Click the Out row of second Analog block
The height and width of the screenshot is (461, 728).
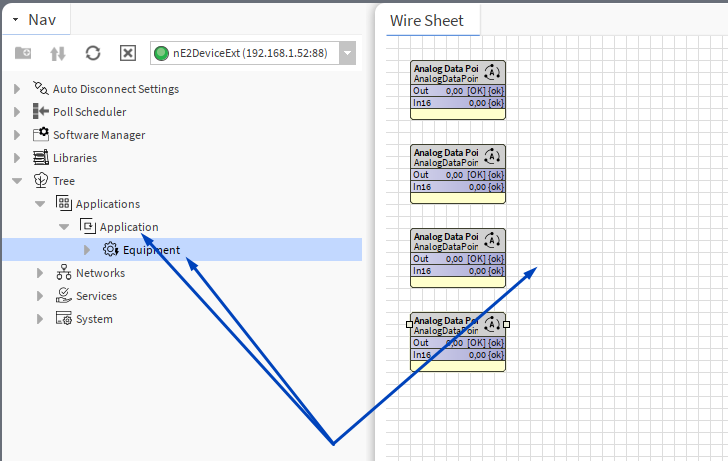pos(457,175)
